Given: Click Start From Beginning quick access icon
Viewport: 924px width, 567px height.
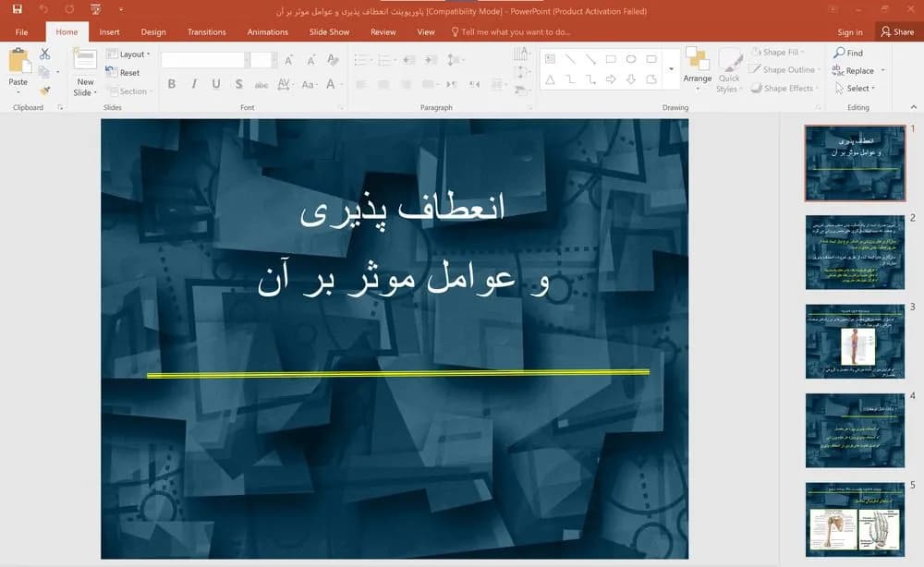Looking at the screenshot, I should 95,9.
